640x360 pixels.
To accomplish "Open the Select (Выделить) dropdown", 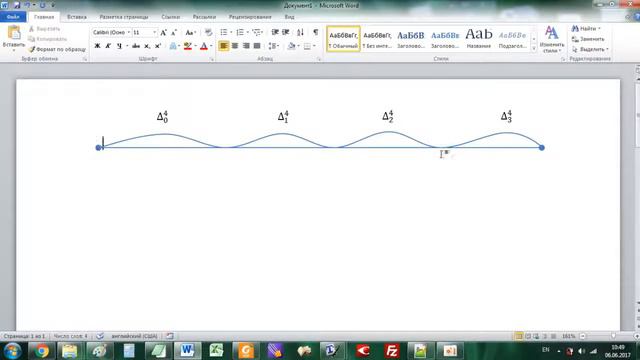I will (x=590, y=49).
